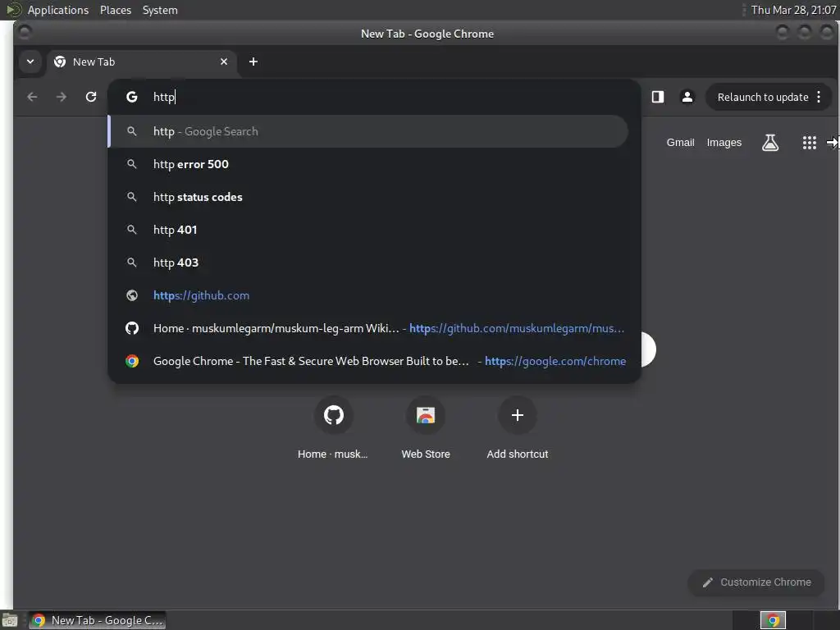
Task: Choose the 'http error 500' suggestion
Action: pos(368,164)
